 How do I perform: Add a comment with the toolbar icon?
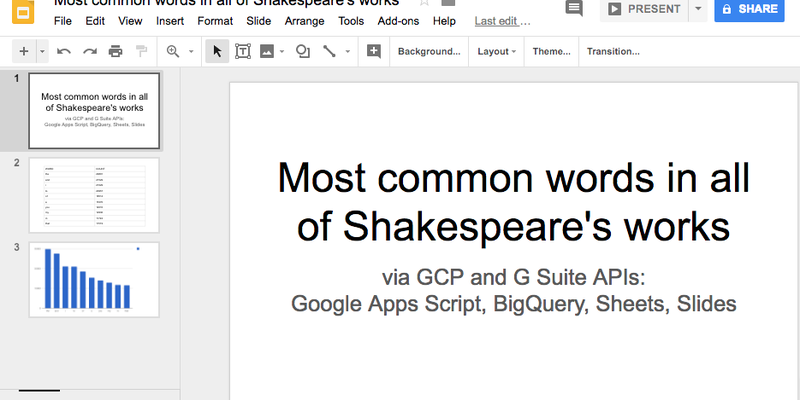(x=374, y=51)
